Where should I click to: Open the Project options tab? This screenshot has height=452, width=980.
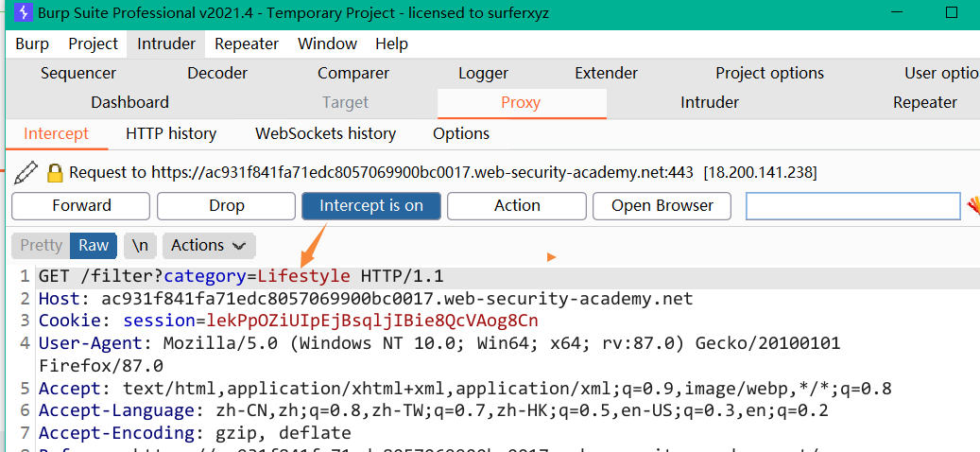pyautogui.click(x=769, y=73)
